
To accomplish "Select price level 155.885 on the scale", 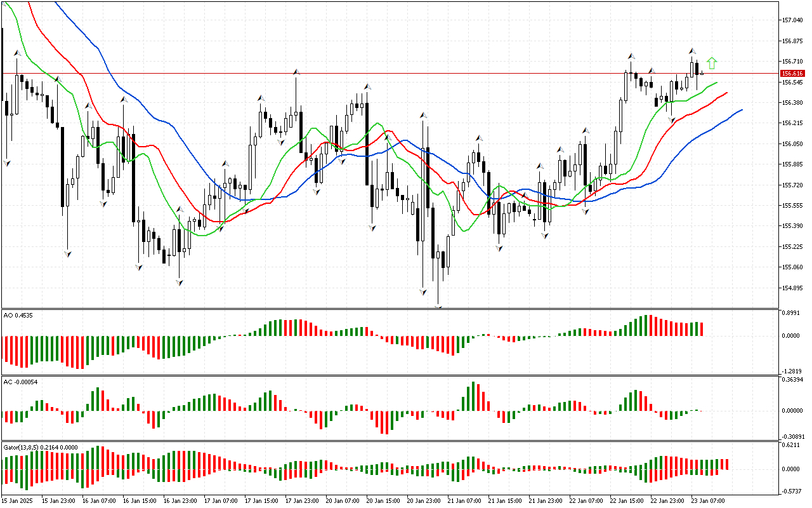I will [x=793, y=164].
